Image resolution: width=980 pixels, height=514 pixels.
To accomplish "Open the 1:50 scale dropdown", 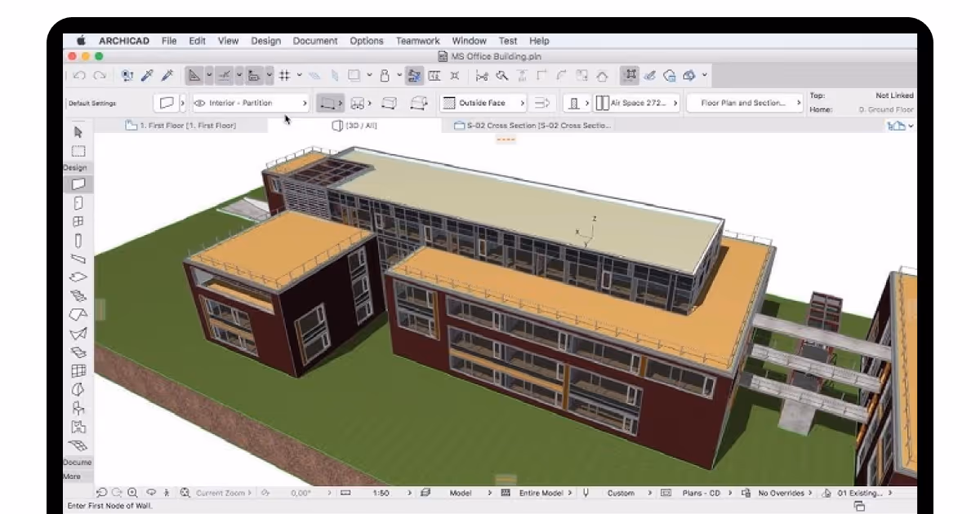I will coord(382,493).
